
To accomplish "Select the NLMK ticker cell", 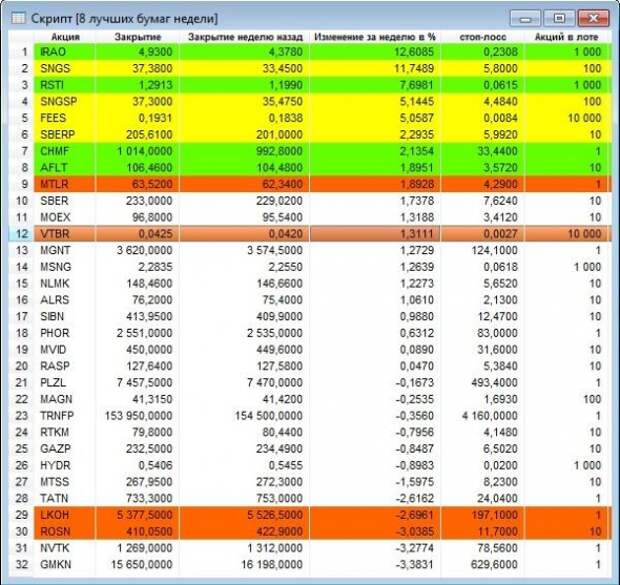I will click(x=65, y=284).
